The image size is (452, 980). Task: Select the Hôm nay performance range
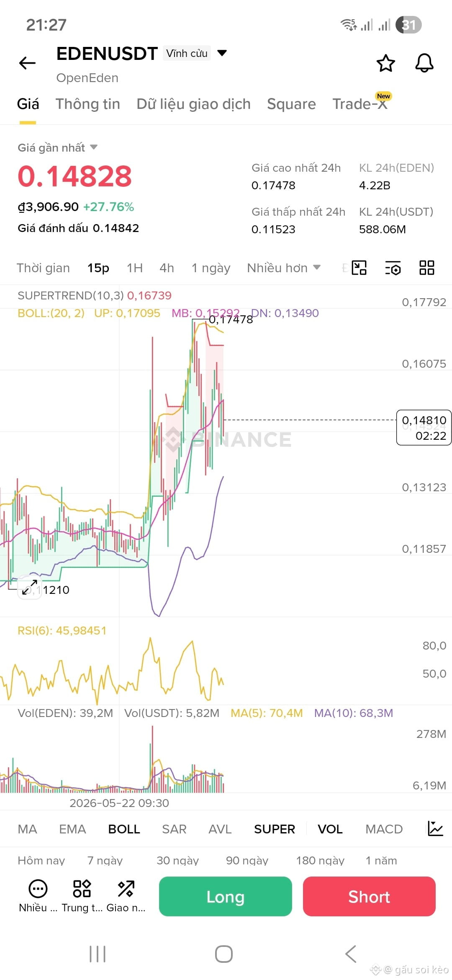point(41,860)
